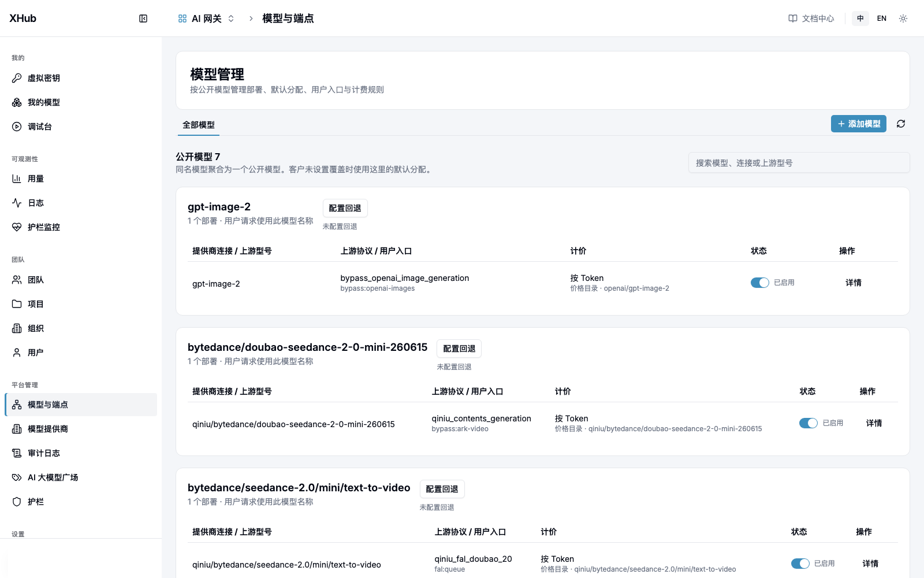
Task: Disable the gpt-image-2 deployment toggle
Action: pos(760,283)
